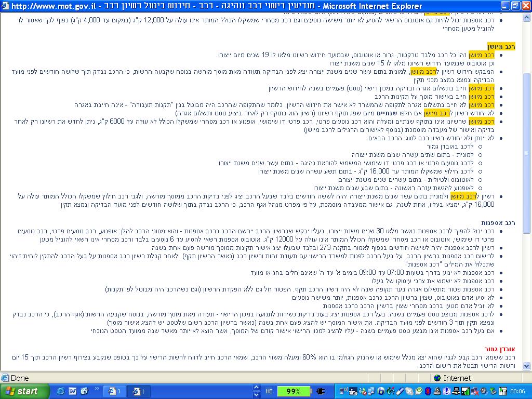
Task: Click the power plug icon on taskbar
Action: tap(321, 391)
